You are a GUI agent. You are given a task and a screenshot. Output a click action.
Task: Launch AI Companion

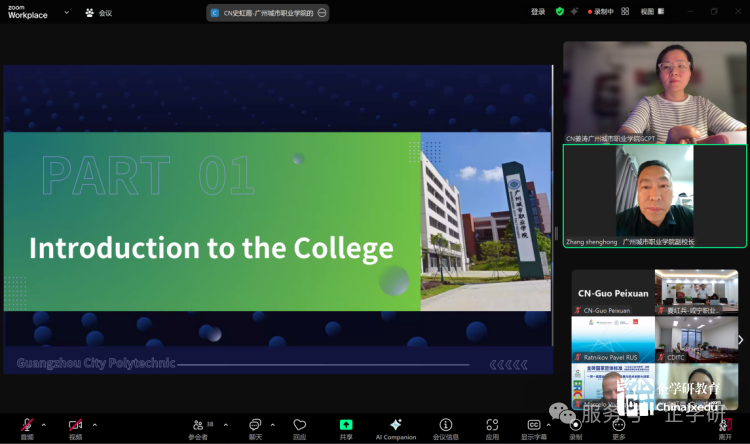click(395, 427)
